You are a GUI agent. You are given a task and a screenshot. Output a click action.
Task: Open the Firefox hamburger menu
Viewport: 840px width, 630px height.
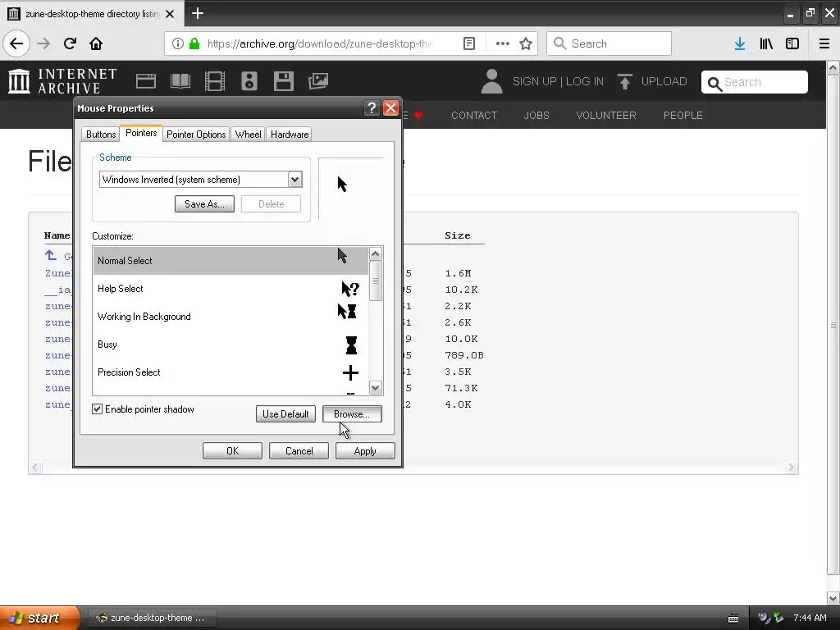click(x=824, y=43)
